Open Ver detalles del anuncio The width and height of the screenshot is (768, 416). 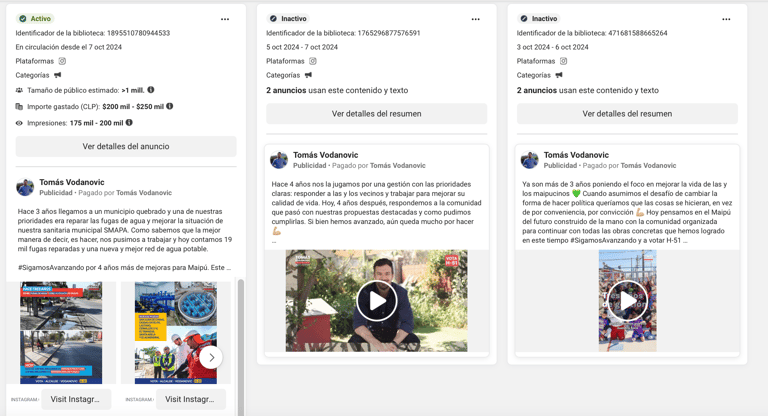coord(126,147)
